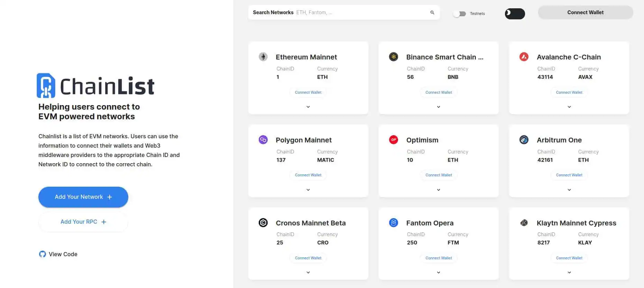Screen dimensions: 644x288
Task: Click the Fantom Opera logo icon
Action: pos(394,223)
